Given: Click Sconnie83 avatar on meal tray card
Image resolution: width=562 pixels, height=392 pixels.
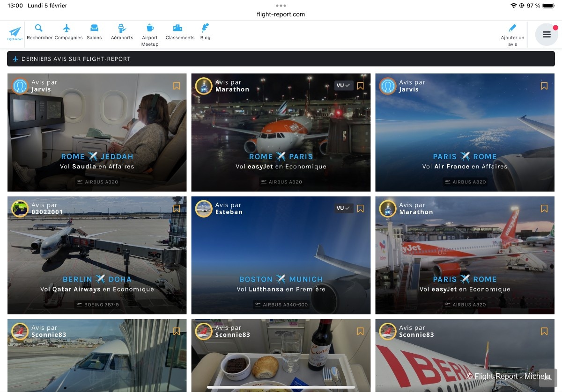Looking at the screenshot, I should click(x=204, y=331).
